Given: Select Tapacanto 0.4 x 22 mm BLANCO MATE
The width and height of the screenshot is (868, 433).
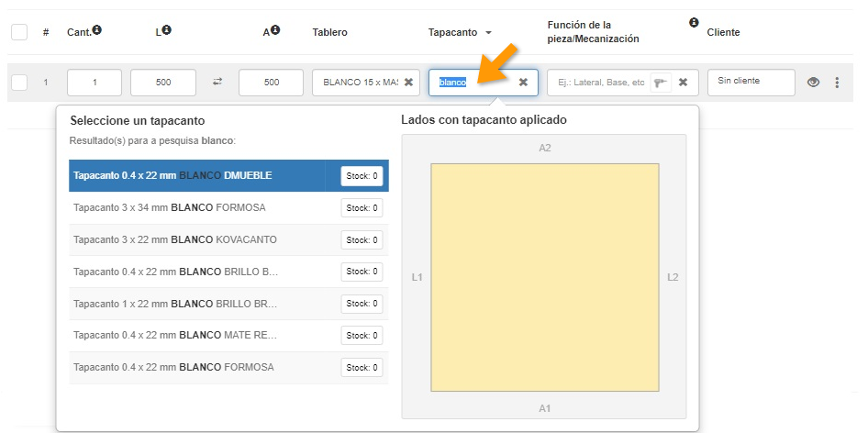Looking at the screenshot, I should point(228,336).
